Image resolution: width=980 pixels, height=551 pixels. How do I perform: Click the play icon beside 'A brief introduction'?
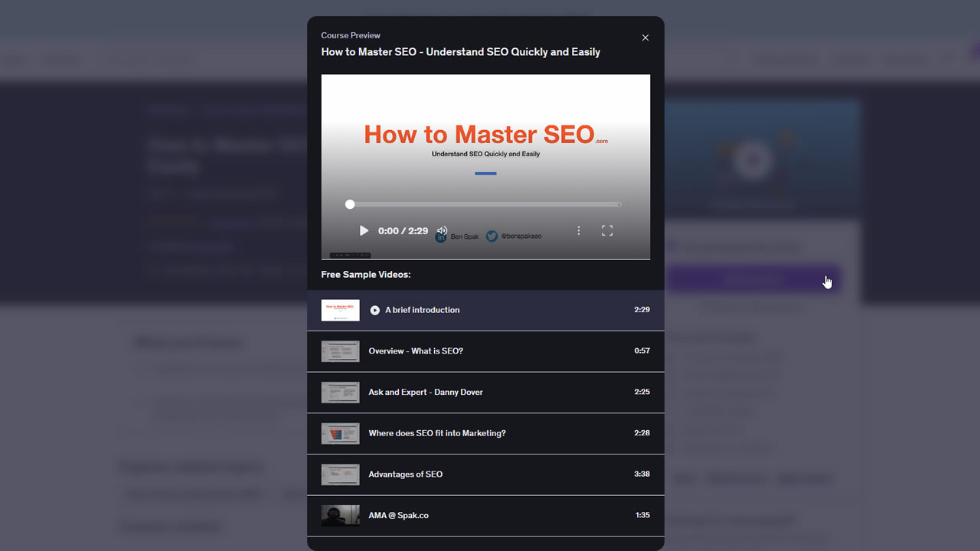[374, 310]
